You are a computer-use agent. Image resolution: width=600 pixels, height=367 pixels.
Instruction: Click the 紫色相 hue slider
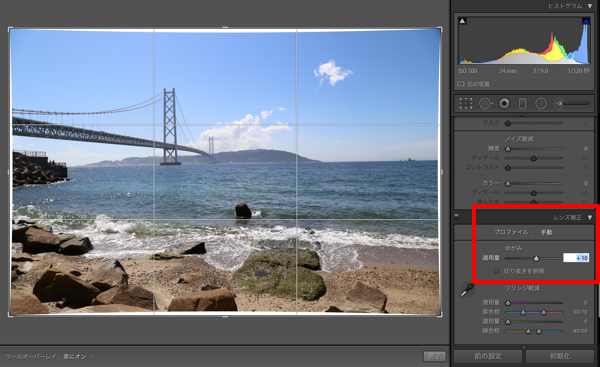click(x=534, y=313)
